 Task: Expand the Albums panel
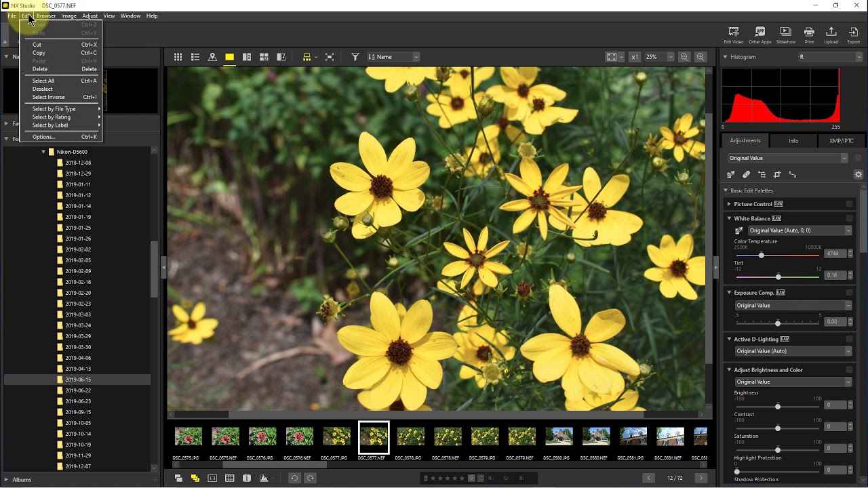tap(7, 480)
